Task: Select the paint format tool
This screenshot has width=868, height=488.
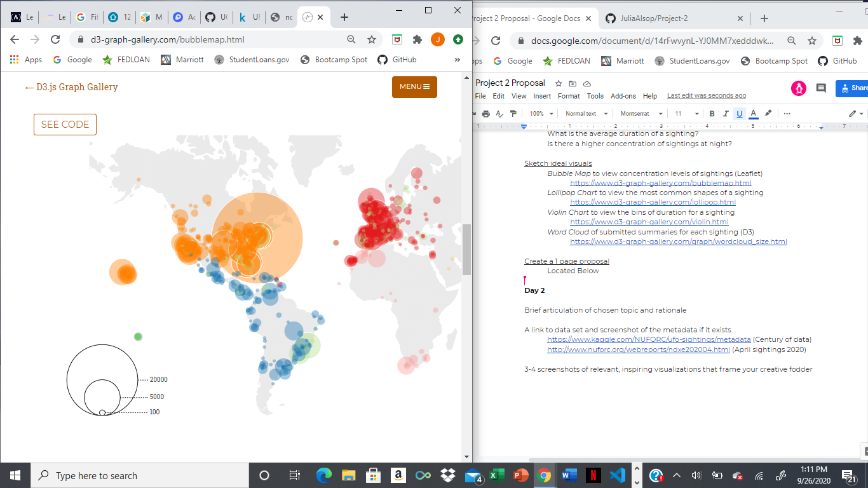Action: point(513,114)
